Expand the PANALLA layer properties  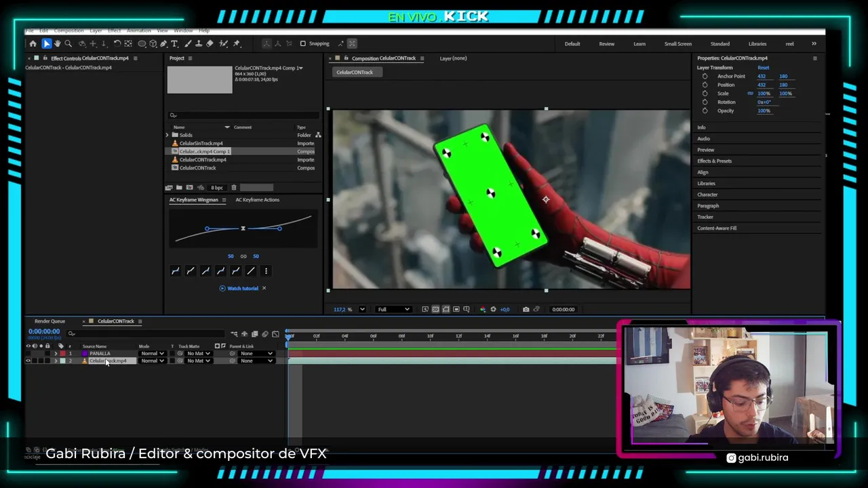pyautogui.click(x=56, y=353)
